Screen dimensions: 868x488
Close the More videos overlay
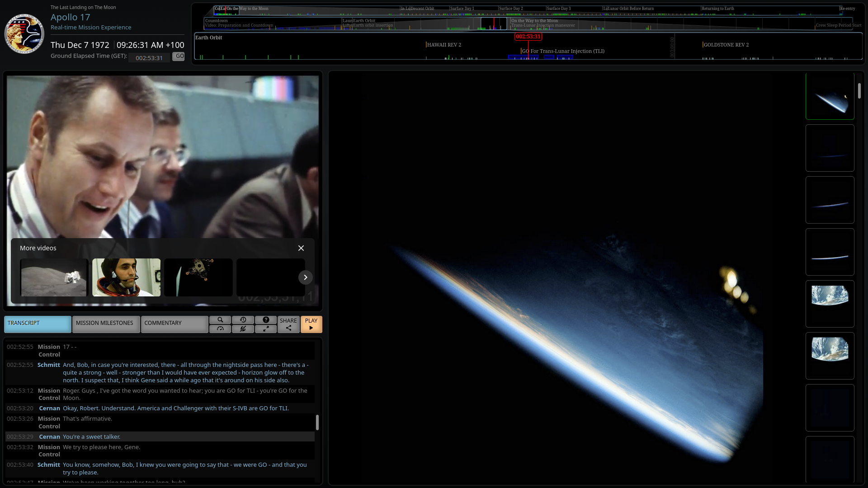[301, 248]
